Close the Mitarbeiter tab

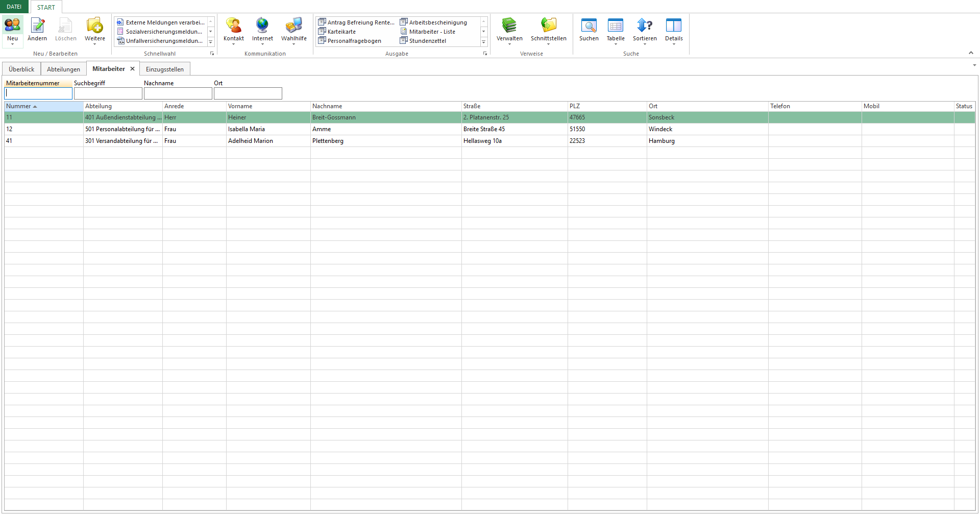click(132, 68)
